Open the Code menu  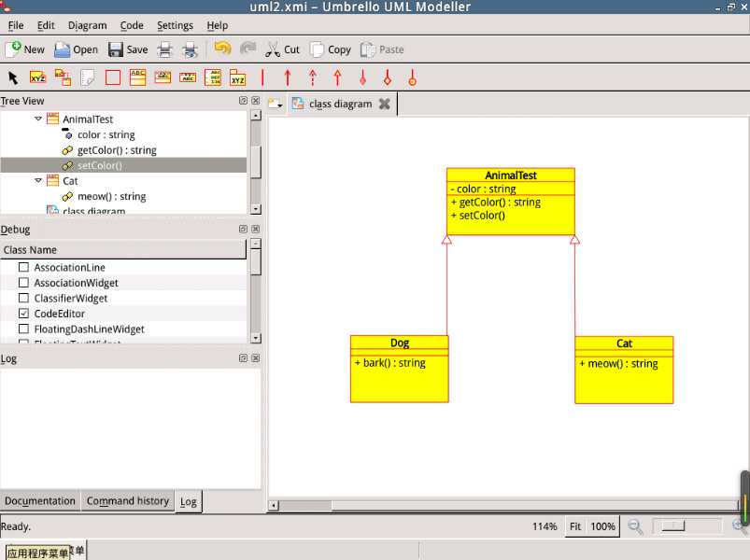132,25
